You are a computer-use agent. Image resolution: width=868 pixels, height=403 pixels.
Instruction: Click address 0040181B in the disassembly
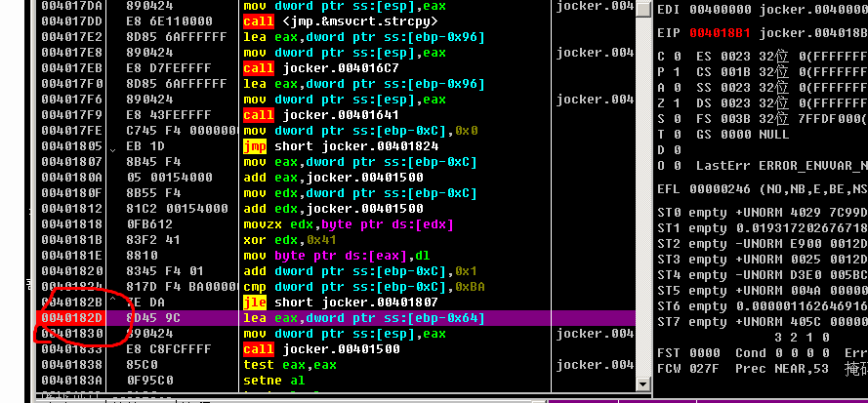coord(72,240)
